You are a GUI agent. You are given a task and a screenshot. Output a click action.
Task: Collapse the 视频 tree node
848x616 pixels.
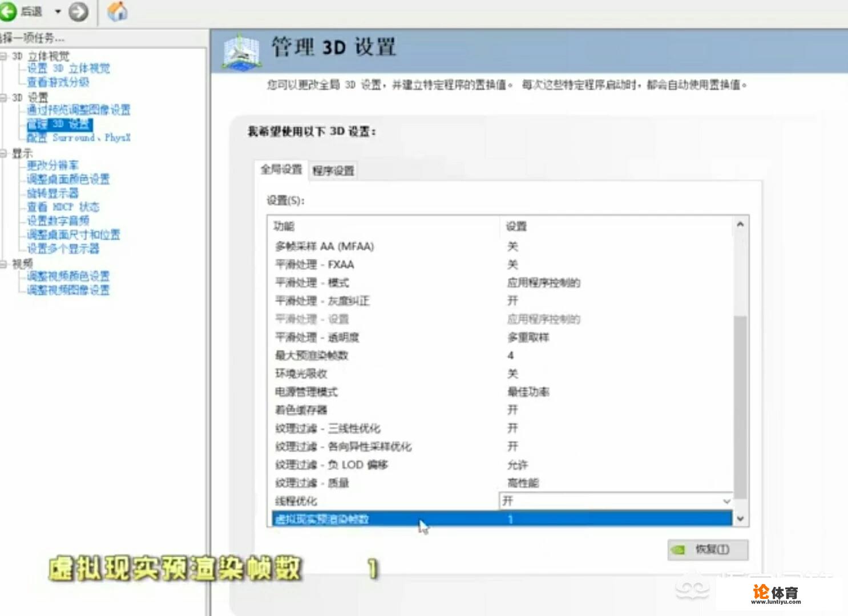pyautogui.click(x=3, y=264)
